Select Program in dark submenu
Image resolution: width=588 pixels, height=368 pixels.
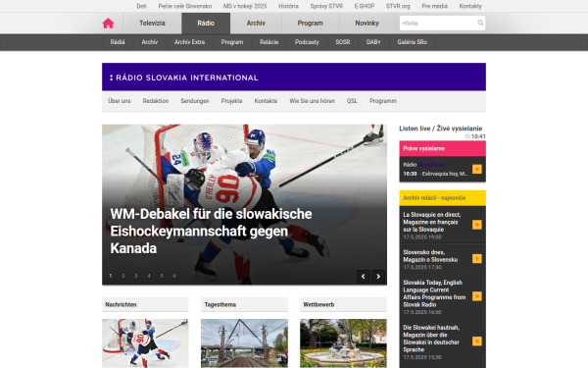click(x=232, y=42)
